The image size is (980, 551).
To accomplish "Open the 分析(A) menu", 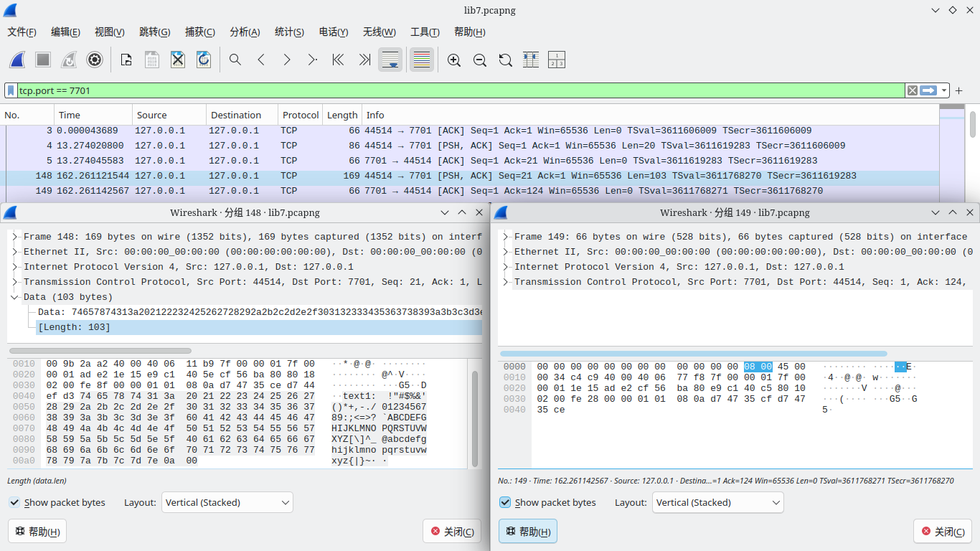I will tap(244, 32).
